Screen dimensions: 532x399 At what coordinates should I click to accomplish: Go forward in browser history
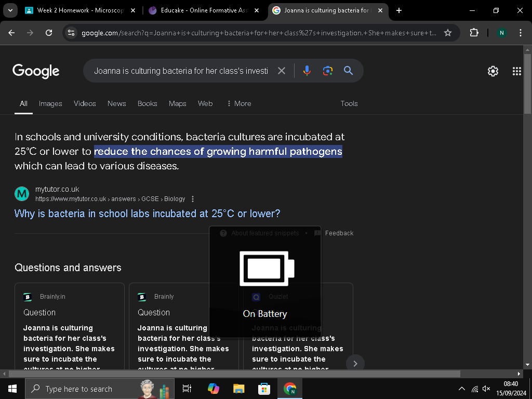pyautogui.click(x=30, y=33)
